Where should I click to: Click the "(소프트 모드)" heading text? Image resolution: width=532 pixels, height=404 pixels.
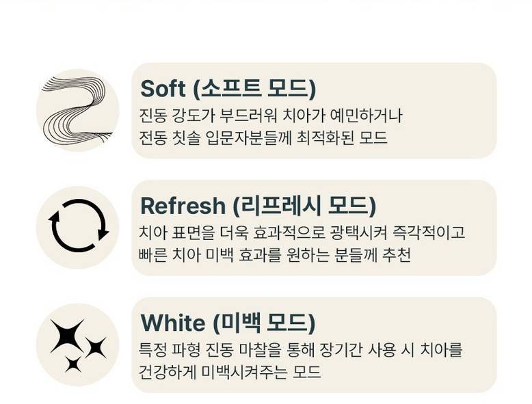click(x=254, y=89)
